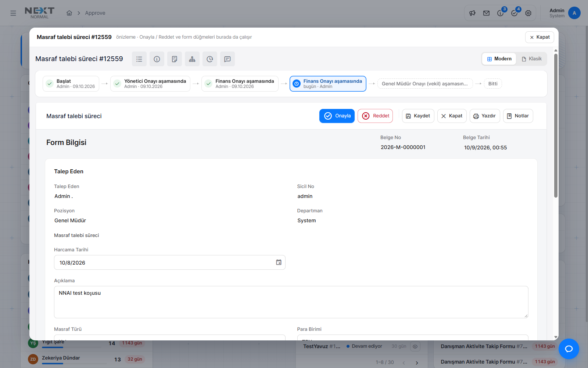Open the chat support bubble
This screenshot has width=588, height=368.
coord(569,349)
